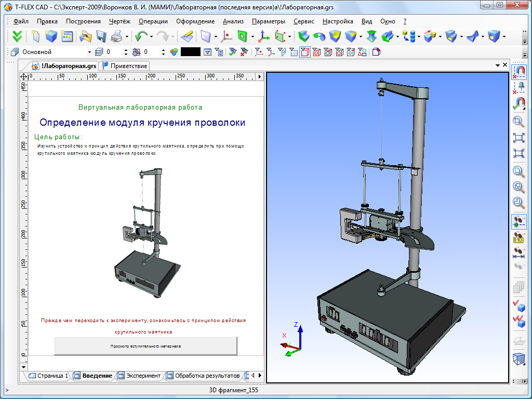This screenshot has height=399, width=532.
Task: Click the Open file folder icon
Action: click(x=85, y=36)
